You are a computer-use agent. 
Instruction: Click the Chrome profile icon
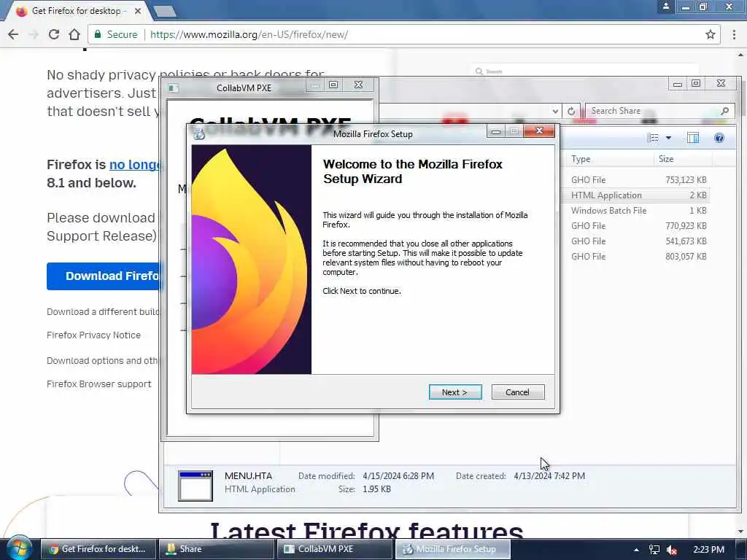coord(666,7)
